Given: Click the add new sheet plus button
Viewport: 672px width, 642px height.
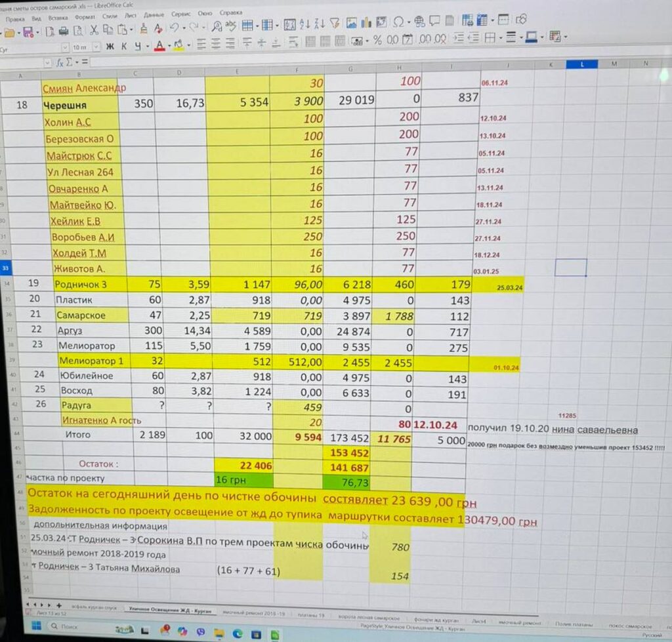Looking at the screenshot, I should click(x=59, y=605).
